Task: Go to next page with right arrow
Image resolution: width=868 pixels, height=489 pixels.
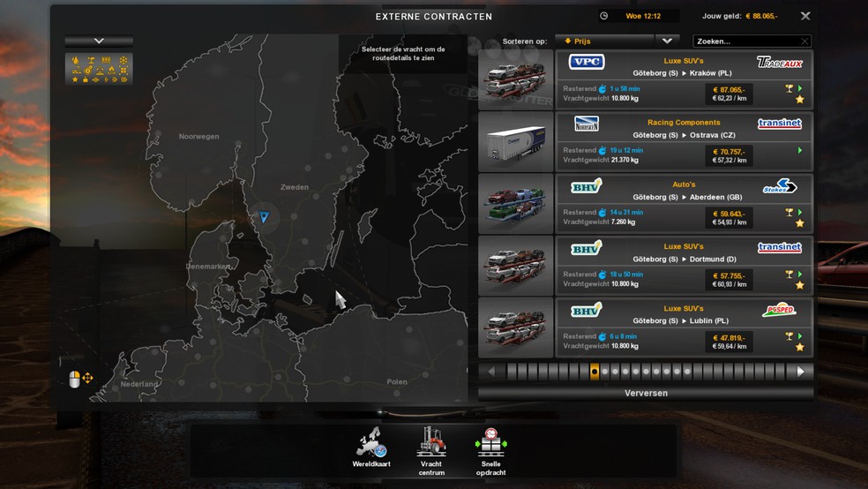Action: click(x=800, y=372)
